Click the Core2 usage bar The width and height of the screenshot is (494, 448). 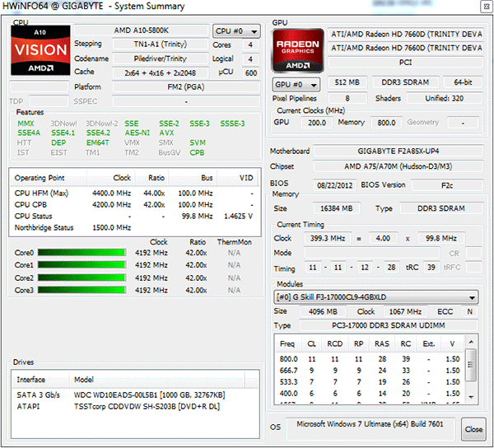(x=82, y=278)
